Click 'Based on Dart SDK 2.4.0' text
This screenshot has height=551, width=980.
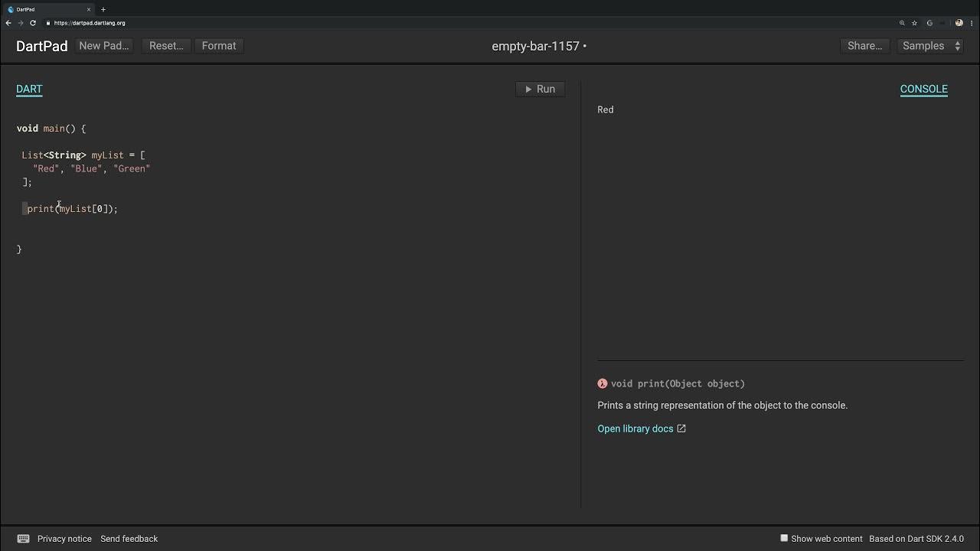[x=916, y=539]
